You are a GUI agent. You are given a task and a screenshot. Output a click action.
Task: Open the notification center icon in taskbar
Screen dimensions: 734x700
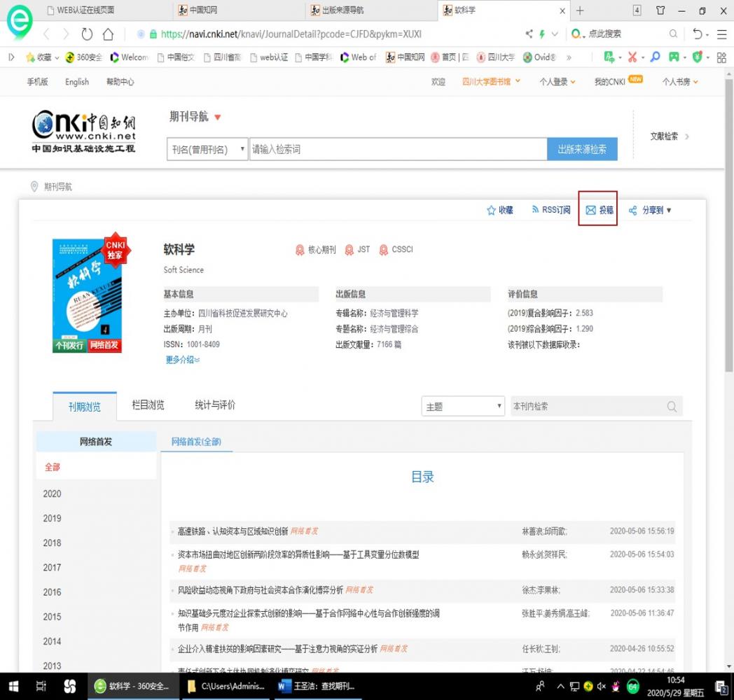tap(721, 687)
